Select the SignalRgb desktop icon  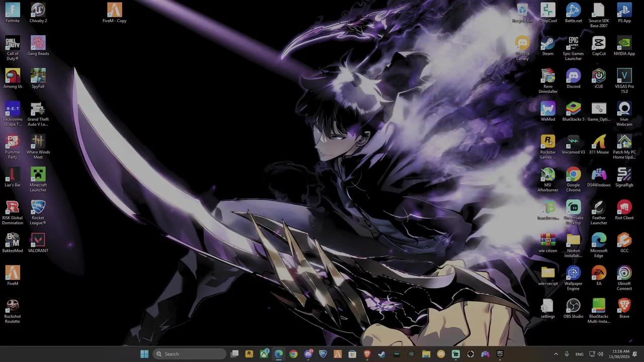624,177
